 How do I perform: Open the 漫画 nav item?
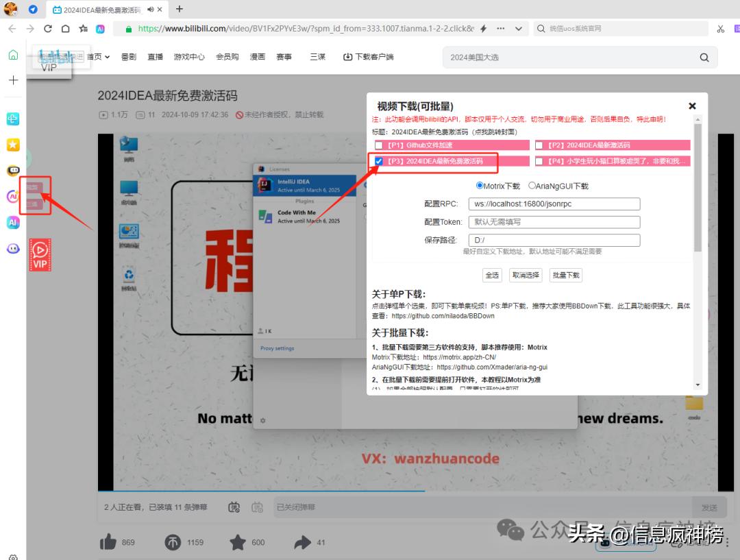257,57
